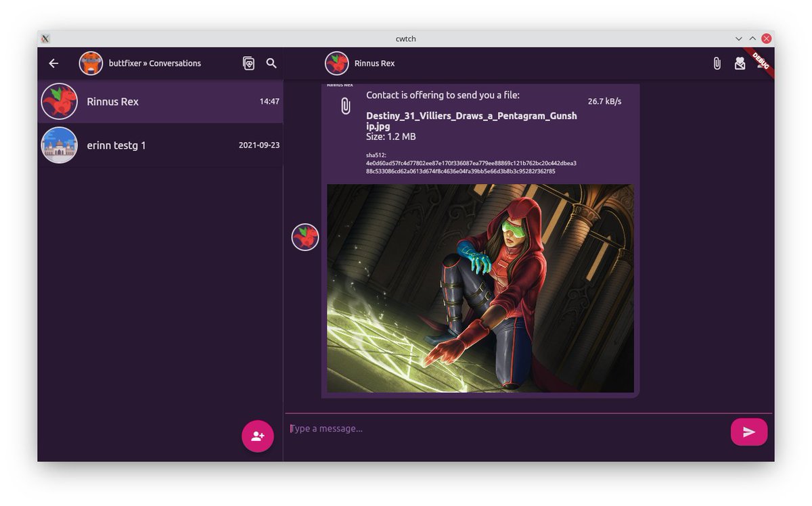812x506 pixels.
Task: Focus the "Type a message..." field
Action: point(506,428)
